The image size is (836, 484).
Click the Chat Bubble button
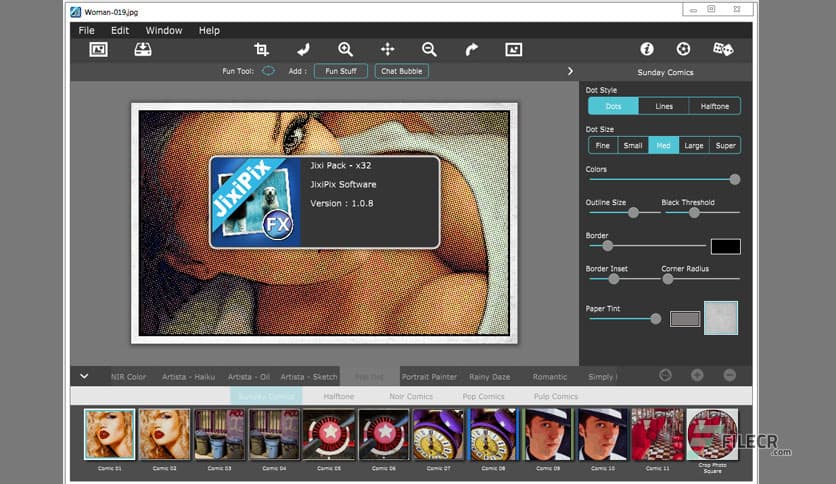(401, 71)
